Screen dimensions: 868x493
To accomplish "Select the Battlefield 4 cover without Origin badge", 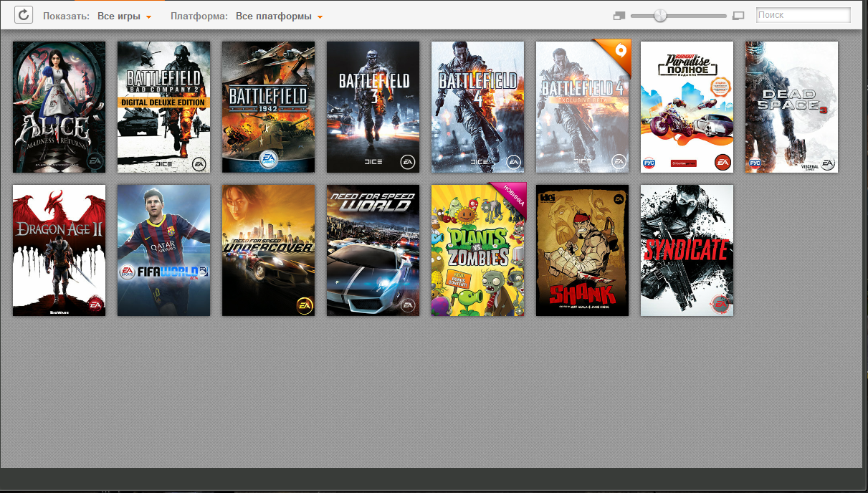I will click(477, 107).
